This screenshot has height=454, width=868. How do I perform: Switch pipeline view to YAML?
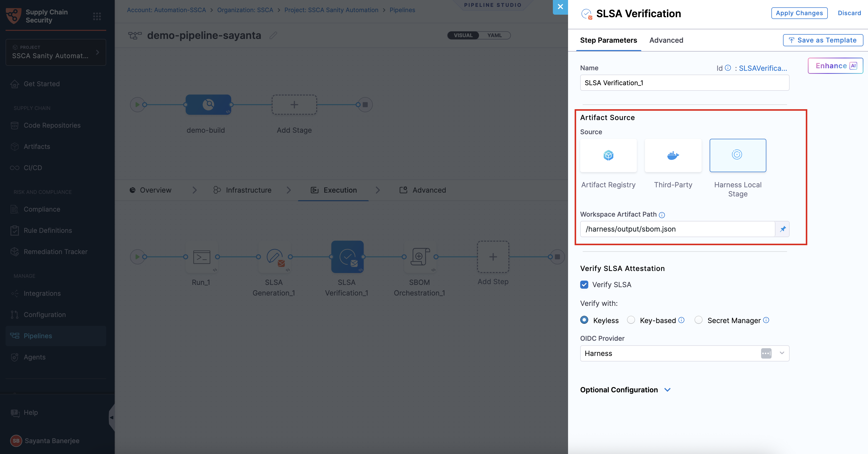click(494, 35)
